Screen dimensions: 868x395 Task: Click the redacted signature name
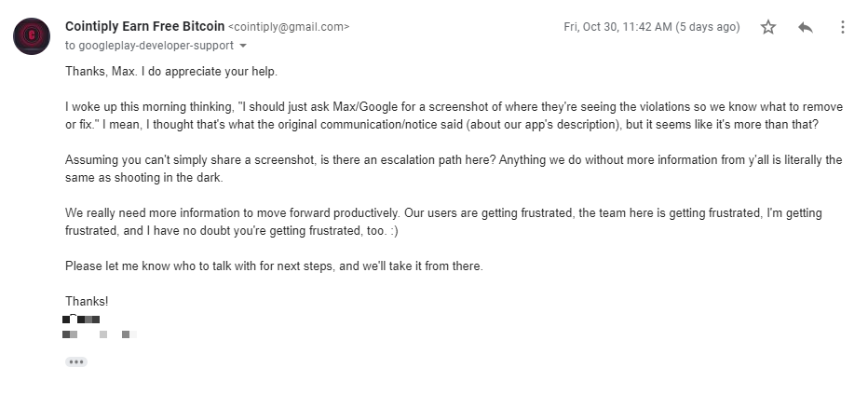81,320
